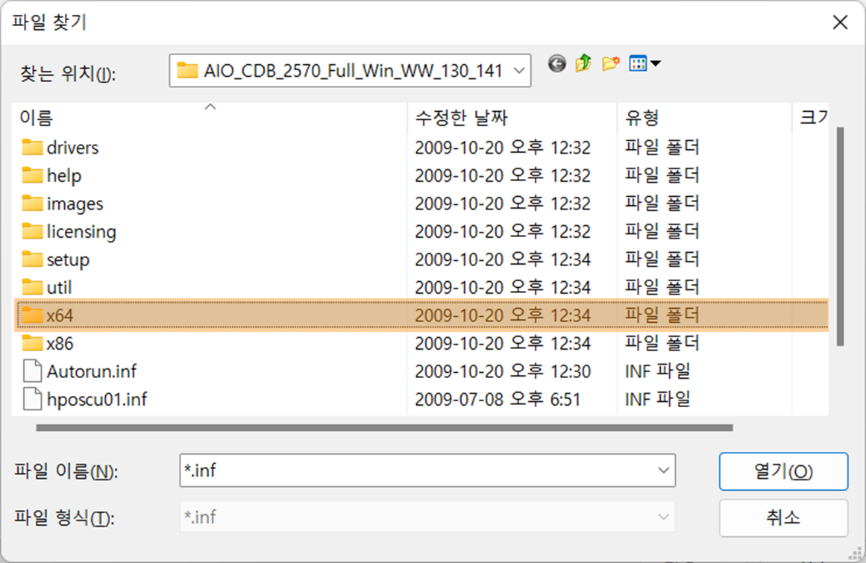Select the util folder icon

pyautogui.click(x=32, y=287)
